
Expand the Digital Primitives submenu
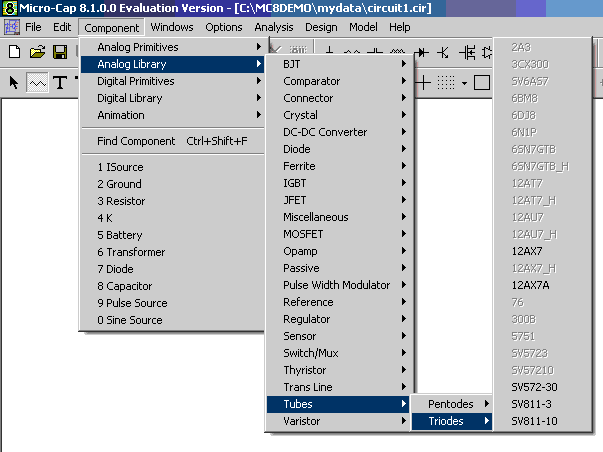click(x=172, y=81)
